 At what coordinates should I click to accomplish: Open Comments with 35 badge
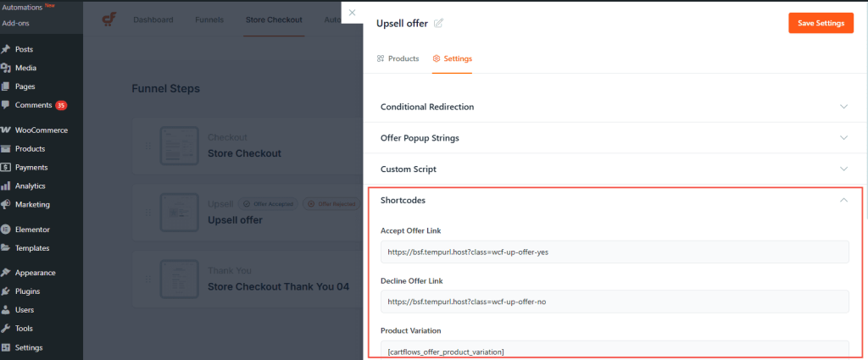click(x=34, y=105)
